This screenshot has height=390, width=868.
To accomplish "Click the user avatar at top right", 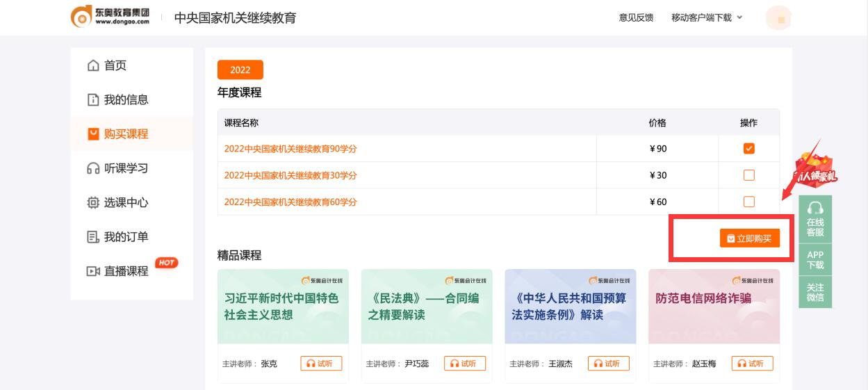I will [x=778, y=19].
